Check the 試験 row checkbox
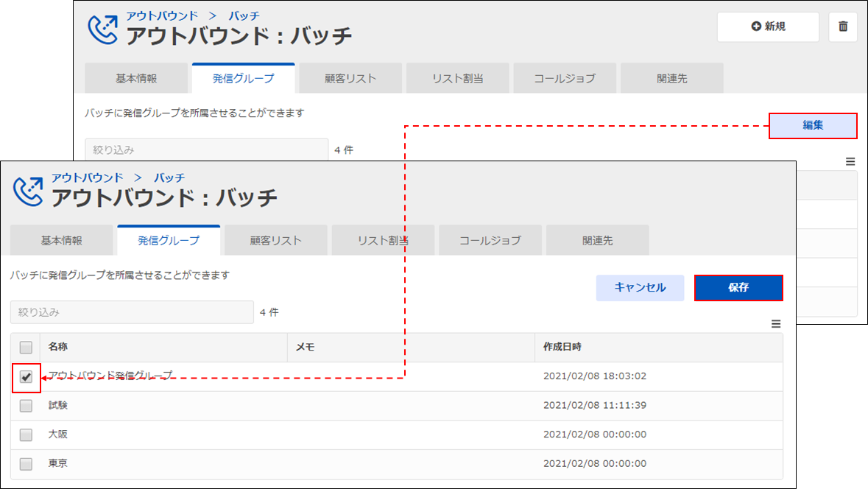This screenshot has height=489, width=868. click(x=26, y=406)
